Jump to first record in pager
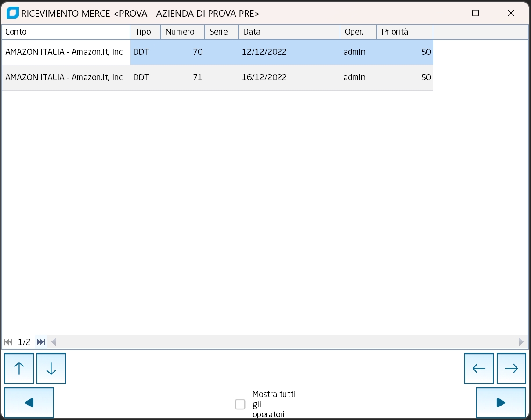Viewport: 531px width, 420px height. [8, 342]
